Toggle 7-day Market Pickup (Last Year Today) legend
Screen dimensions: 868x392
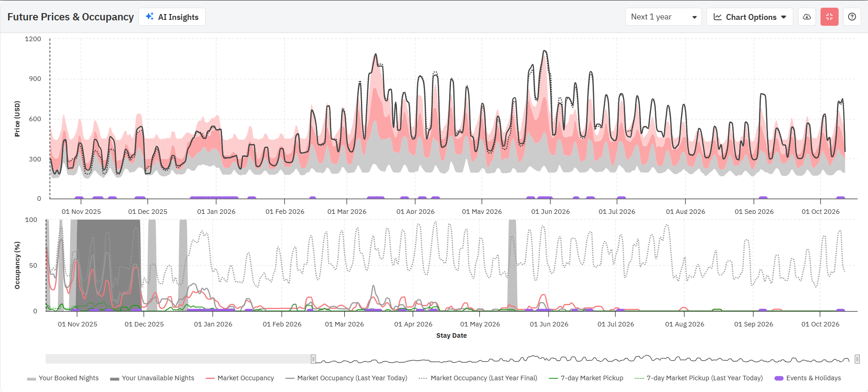pyautogui.click(x=699, y=378)
